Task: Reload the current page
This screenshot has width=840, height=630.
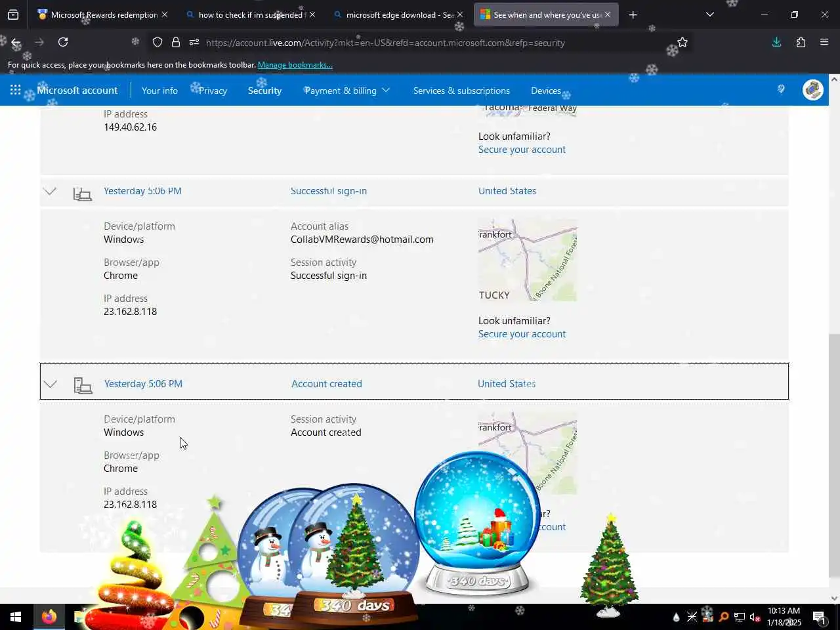Action: pos(63,43)
